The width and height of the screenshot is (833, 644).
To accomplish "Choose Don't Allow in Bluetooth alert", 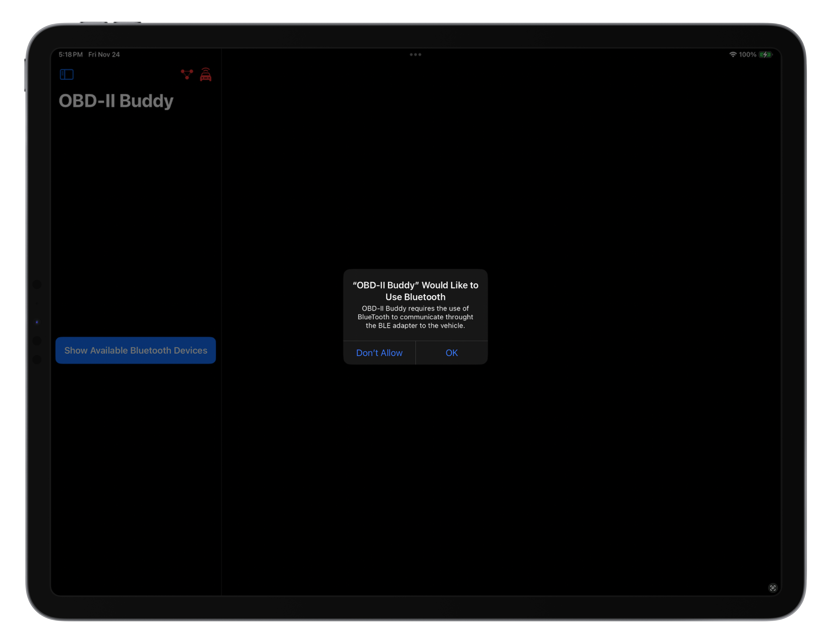I will pyautogui.click(x=379, y=353).
